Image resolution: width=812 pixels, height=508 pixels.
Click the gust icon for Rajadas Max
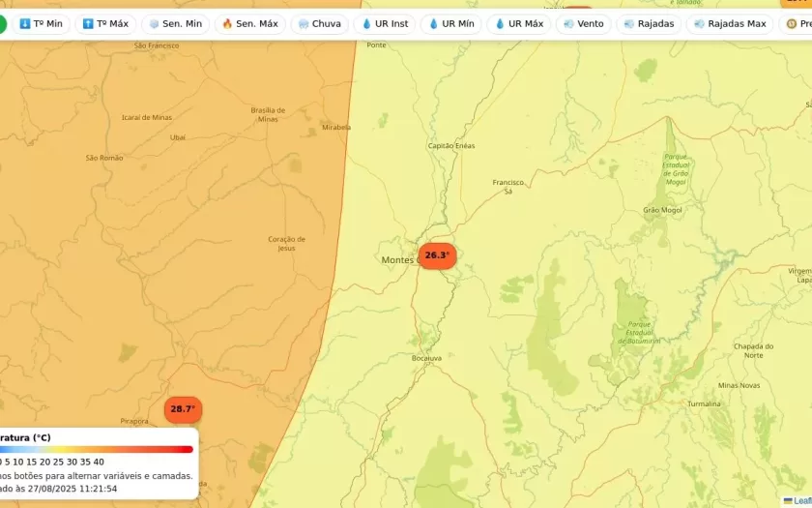point(697,23)
